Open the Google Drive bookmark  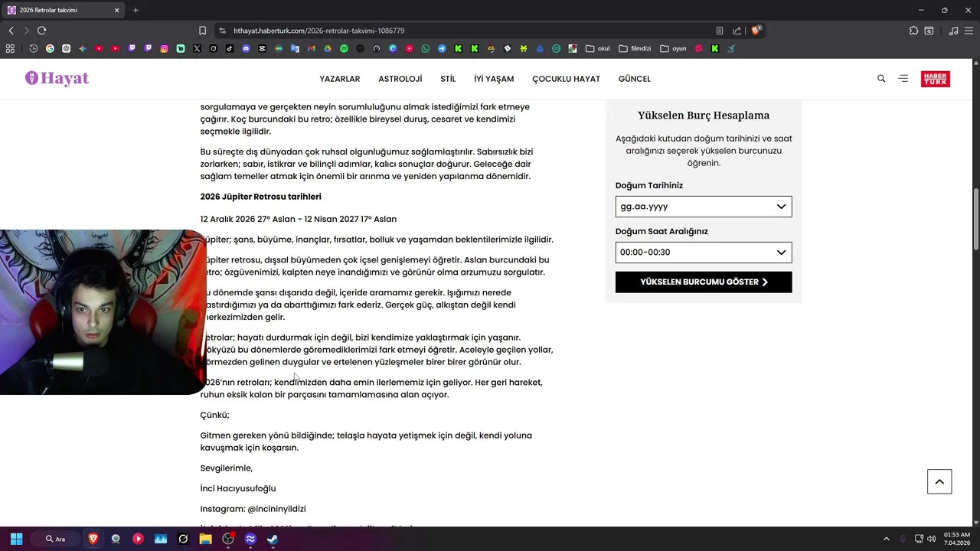click(328, 48)
